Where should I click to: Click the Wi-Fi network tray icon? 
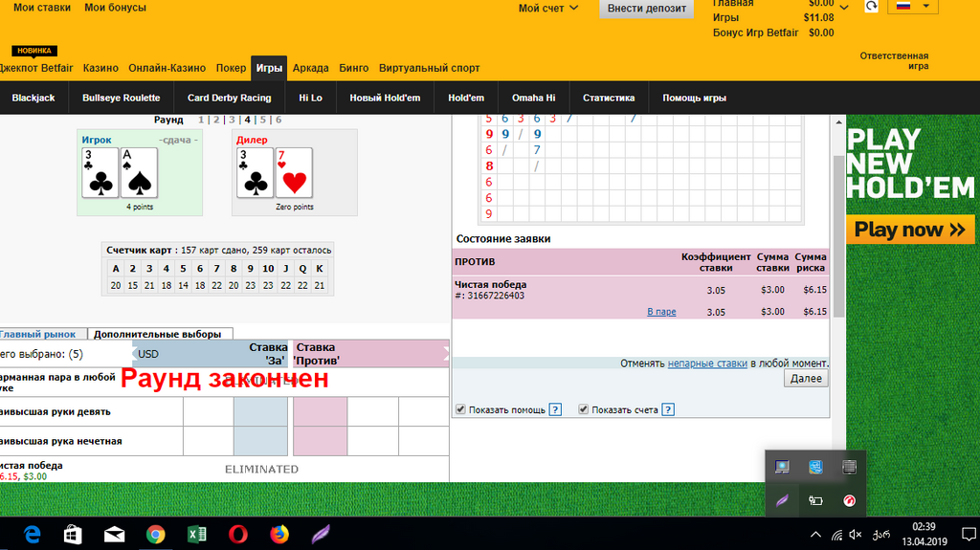836,535
